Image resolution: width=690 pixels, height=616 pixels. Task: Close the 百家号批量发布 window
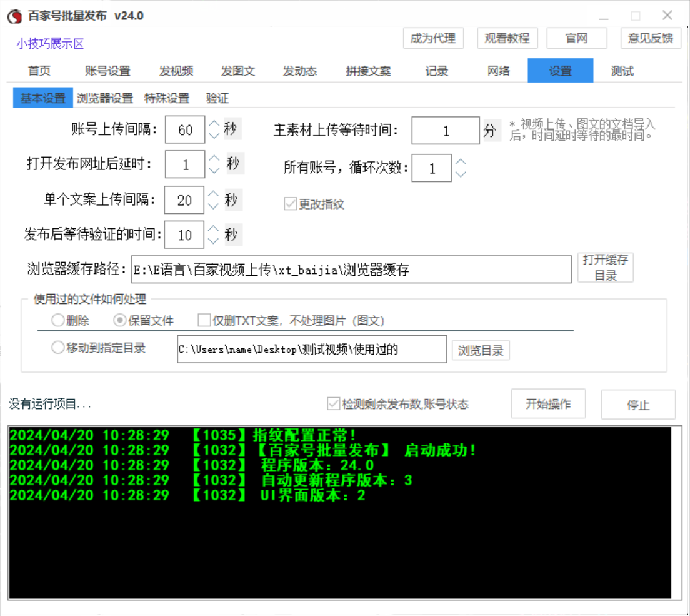click(667, 16)
